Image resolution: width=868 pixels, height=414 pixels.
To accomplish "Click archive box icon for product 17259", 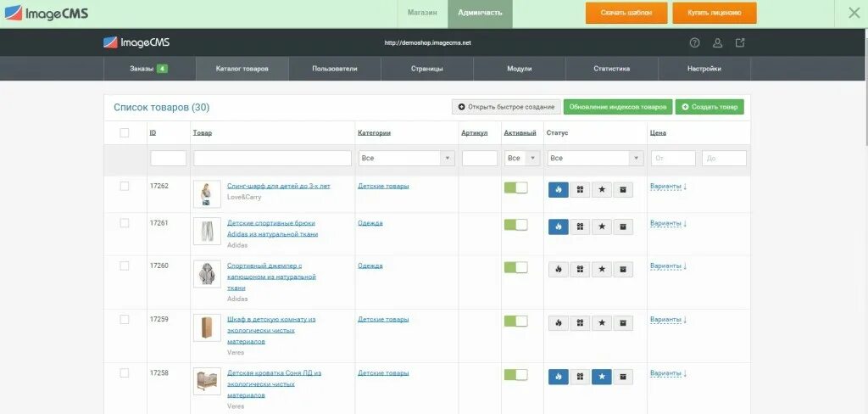I will coord(623,323).
